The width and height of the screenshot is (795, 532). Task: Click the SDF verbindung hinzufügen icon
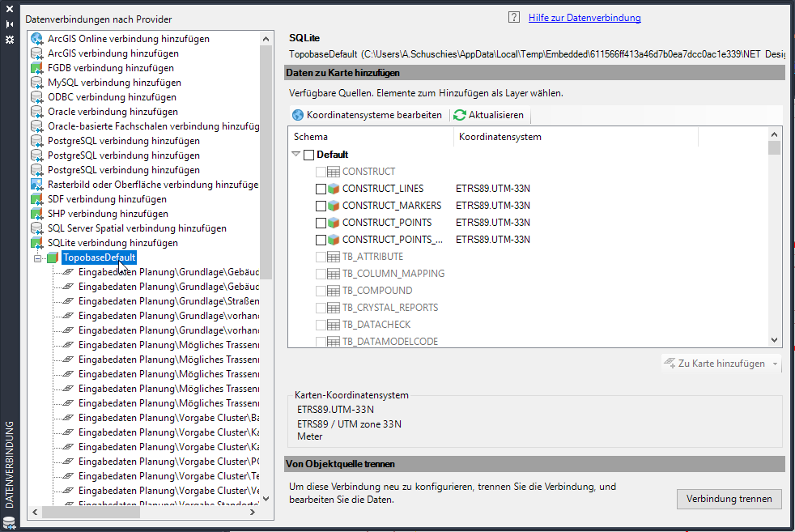37,199
